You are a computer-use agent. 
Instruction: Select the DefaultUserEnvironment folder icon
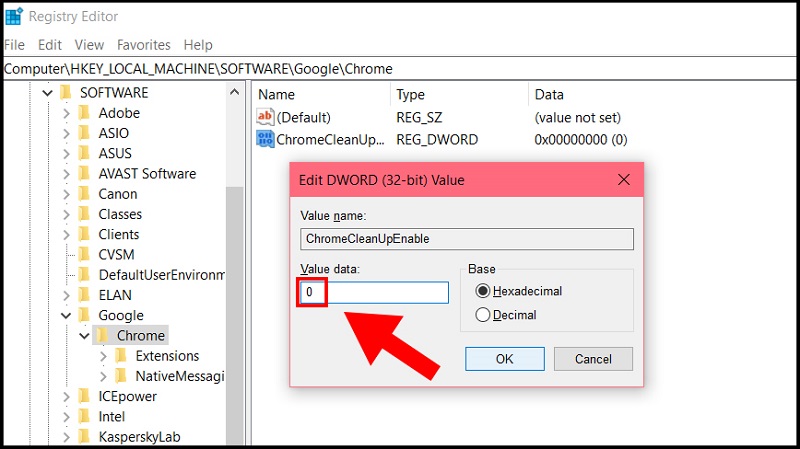point(85,275)
